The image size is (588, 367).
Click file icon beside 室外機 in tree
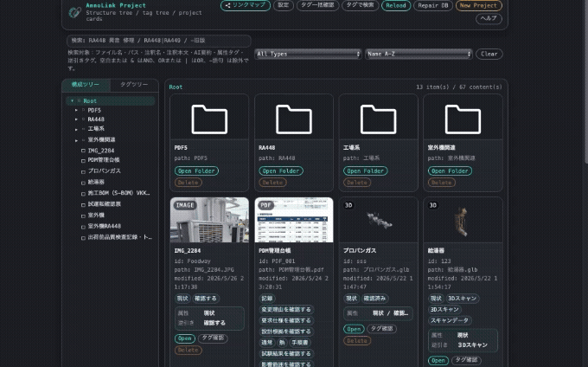coord(83,216)
